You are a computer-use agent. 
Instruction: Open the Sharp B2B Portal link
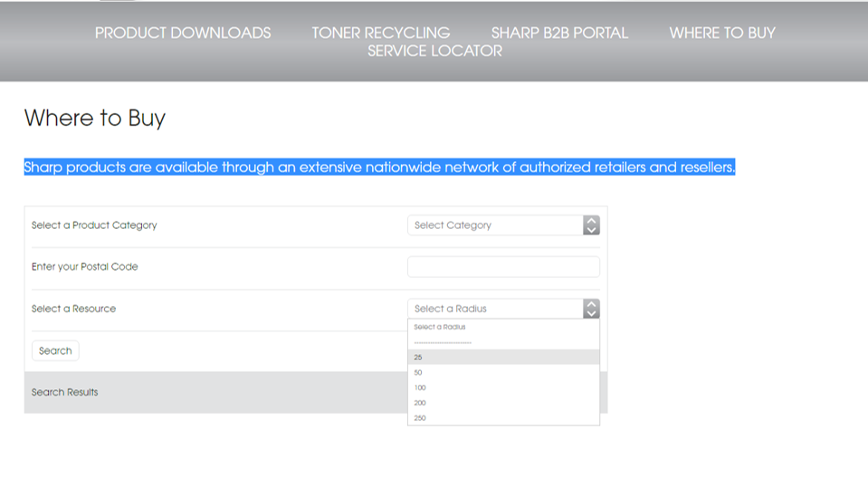[559, 33]
